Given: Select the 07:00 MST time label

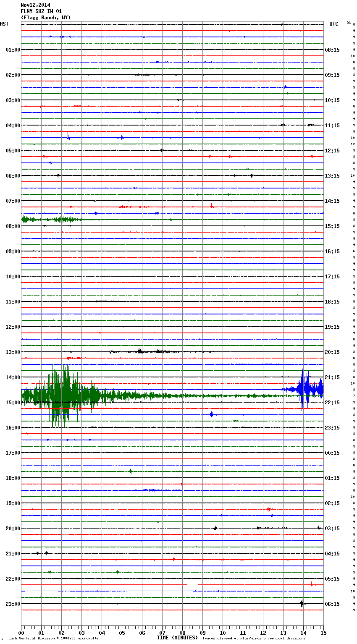Looking at the screenshot, I should 13,201.
